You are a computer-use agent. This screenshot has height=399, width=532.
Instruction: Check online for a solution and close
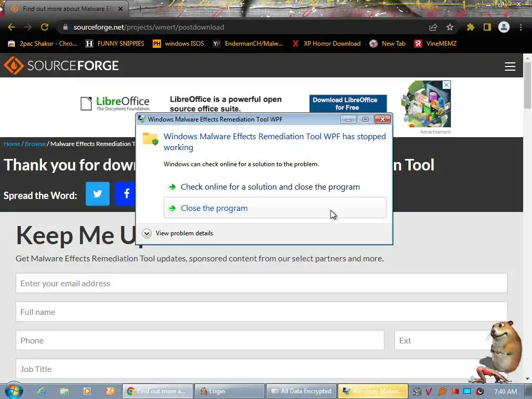275,187
